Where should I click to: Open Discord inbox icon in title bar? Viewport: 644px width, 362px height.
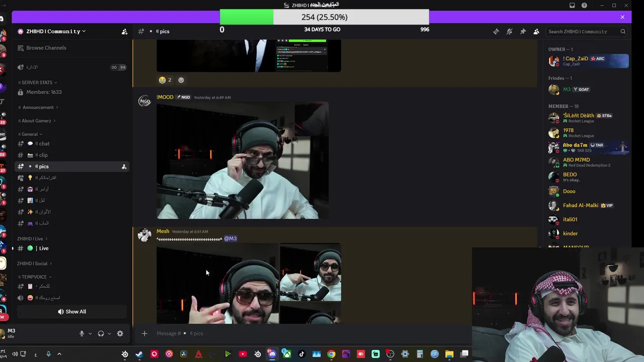click(572, 5)
